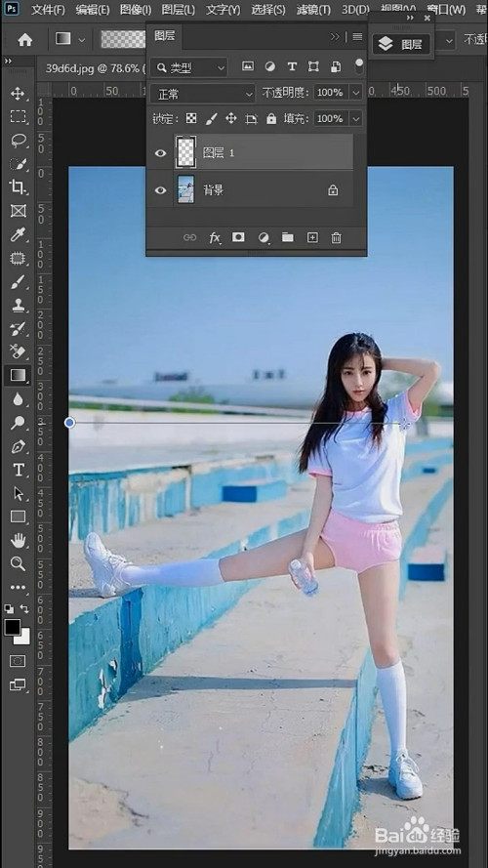Hide 图层 1 layer visibility eye
This screenshot has width=488, height=868.
pyautogui.click(x=160, y=152)
